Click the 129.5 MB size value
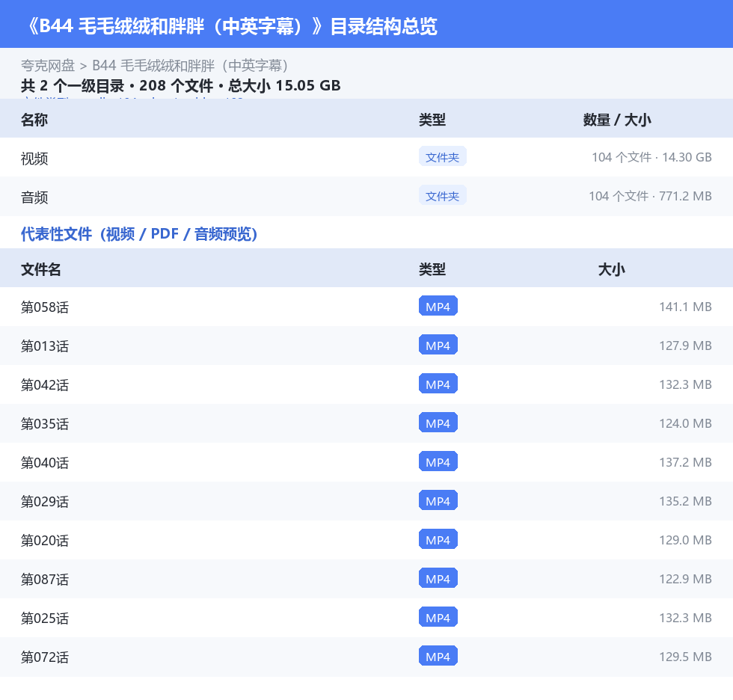The image size is (733, 700). click(x=685, y=657)
